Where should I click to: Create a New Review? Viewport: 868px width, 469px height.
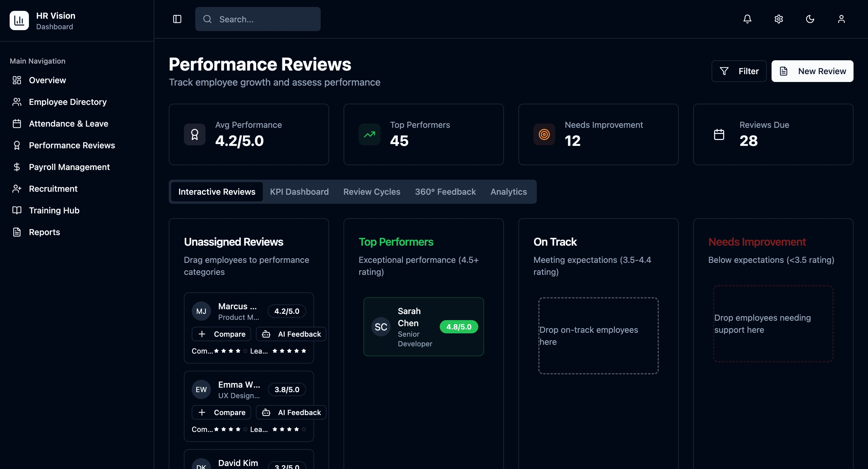click(x=812, y=71)
